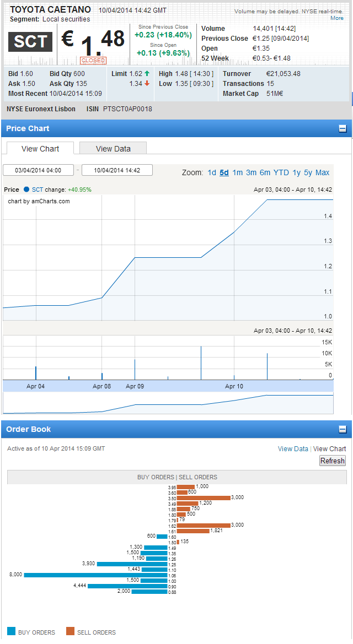Click the 600 buy order bar at 1.60
This screenshot has height=644, width=353.
(x=162, y=537)
